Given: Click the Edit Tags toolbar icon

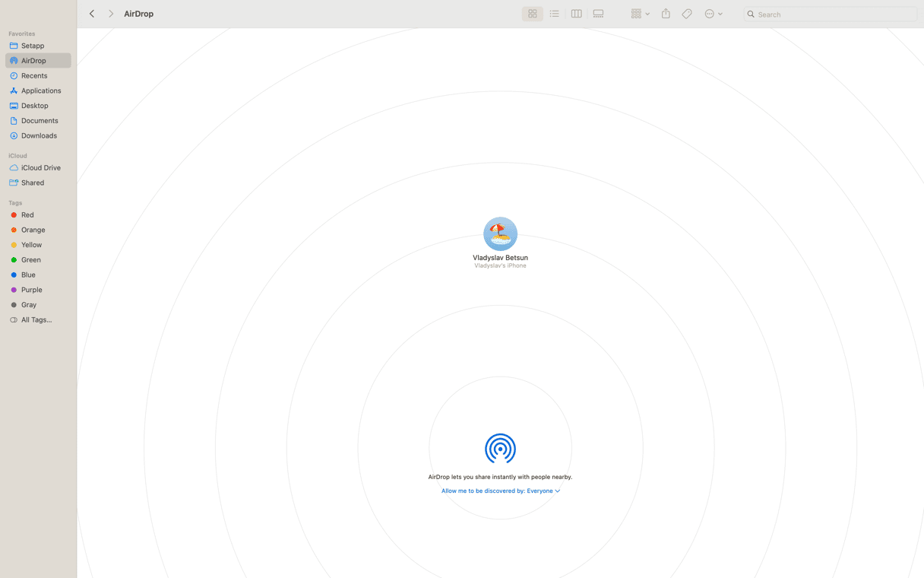Looking at the screenshot, I should pos(687,14).
